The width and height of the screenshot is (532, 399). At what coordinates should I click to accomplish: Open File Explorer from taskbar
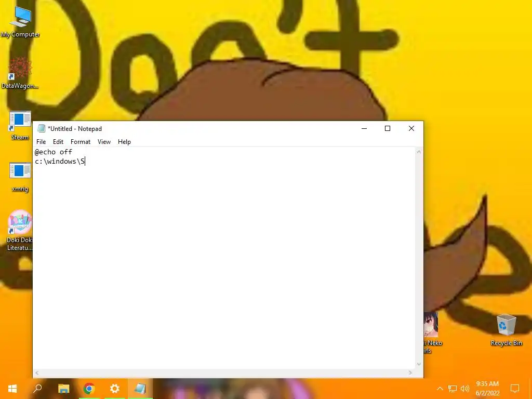[63, 389]
